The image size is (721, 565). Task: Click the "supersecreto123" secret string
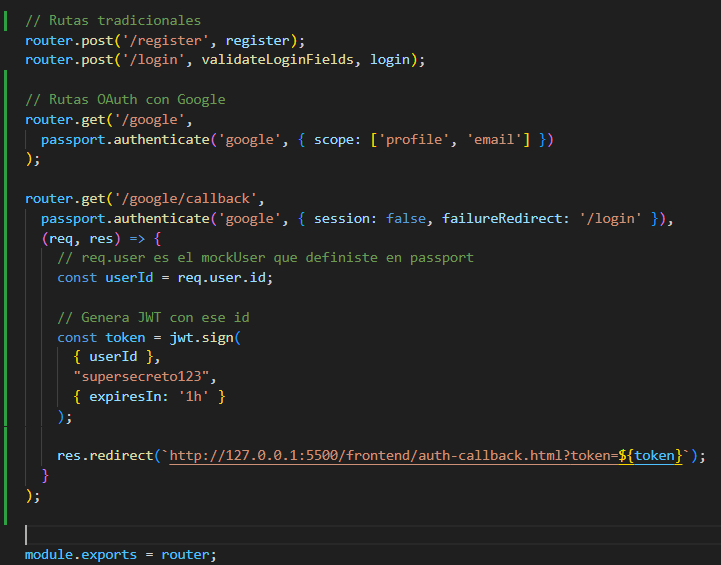click(141, 377)
